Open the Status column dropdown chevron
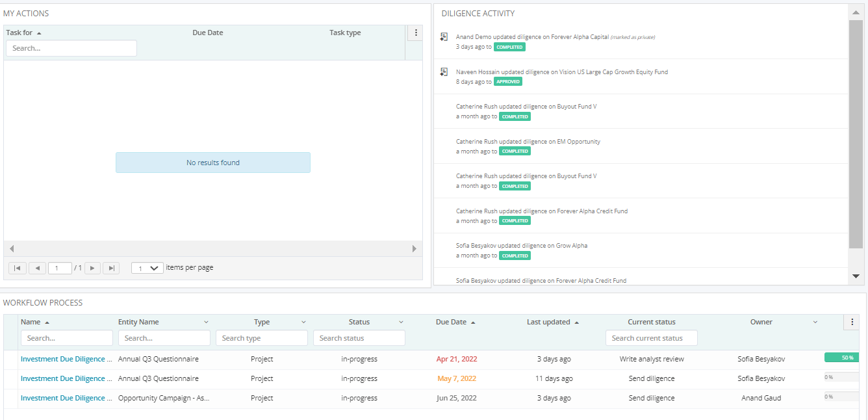 point(401,321)
